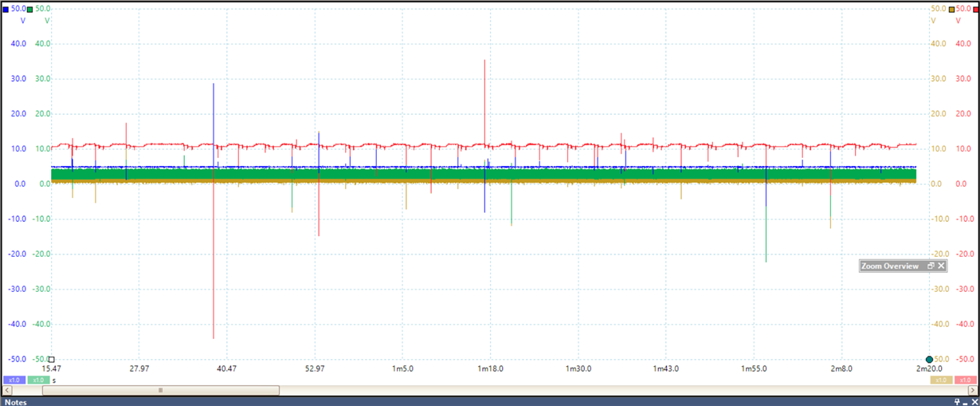
Task: Click the 15.47 time axis label
Action: [x=51, y=369]
